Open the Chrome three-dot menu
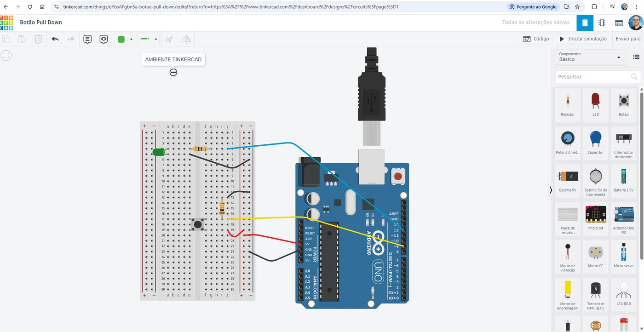 [x=638, y=7]
